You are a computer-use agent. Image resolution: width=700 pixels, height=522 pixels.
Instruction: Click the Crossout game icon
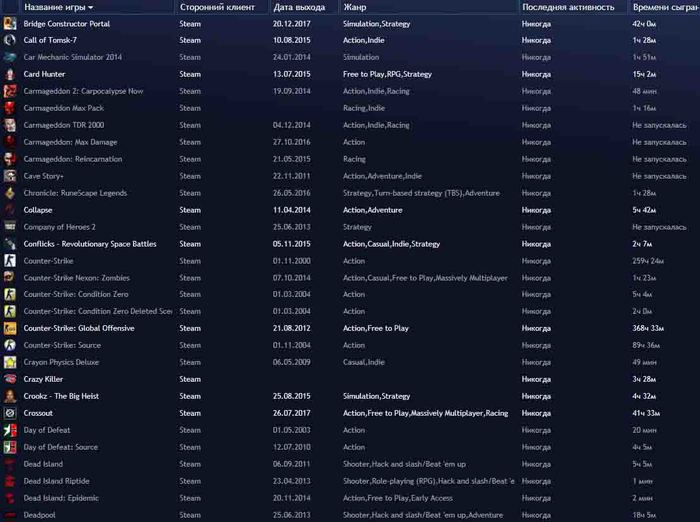click(x=10, y=413)
